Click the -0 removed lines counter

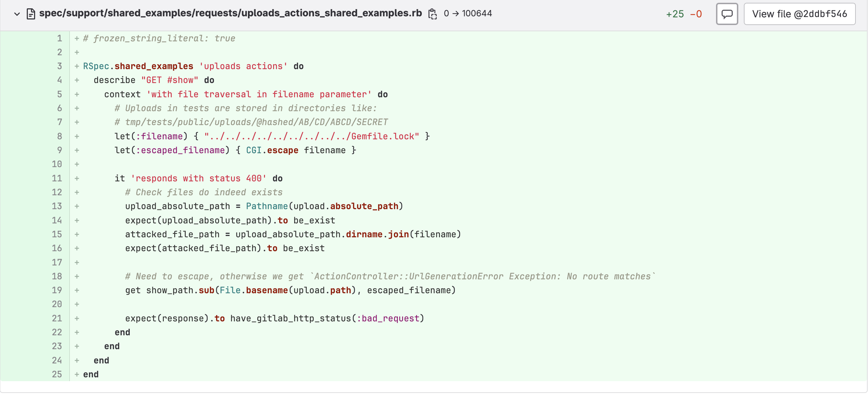pos(696,14)
